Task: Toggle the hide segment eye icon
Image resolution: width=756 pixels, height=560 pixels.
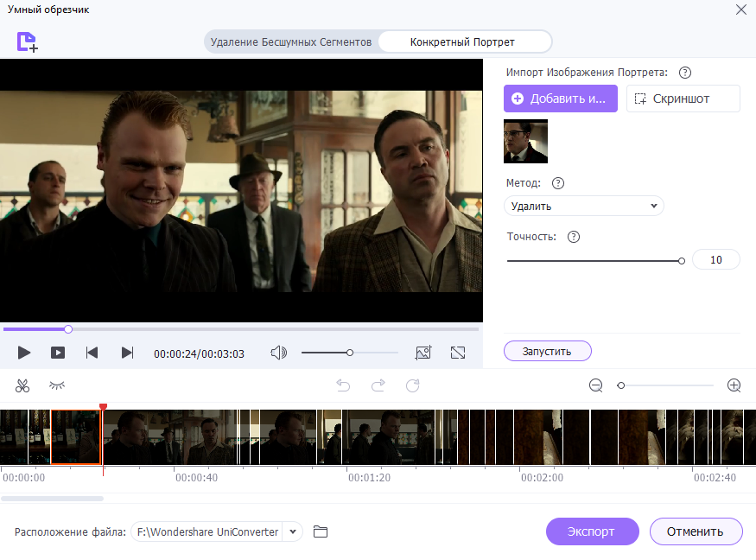Action: tap(57, 385)
